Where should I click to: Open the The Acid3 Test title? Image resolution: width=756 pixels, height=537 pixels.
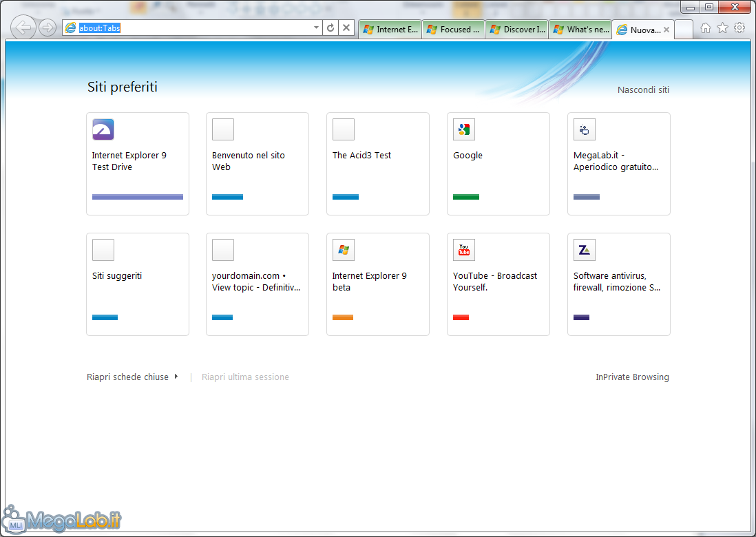361,155
